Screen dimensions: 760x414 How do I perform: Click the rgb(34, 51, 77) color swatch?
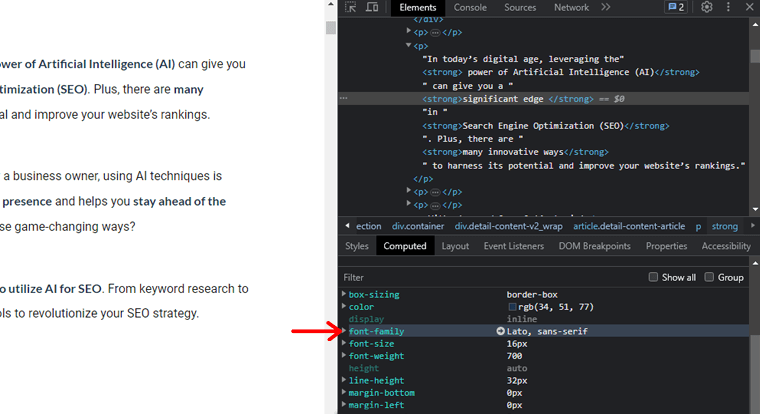[x=512, y=307]
